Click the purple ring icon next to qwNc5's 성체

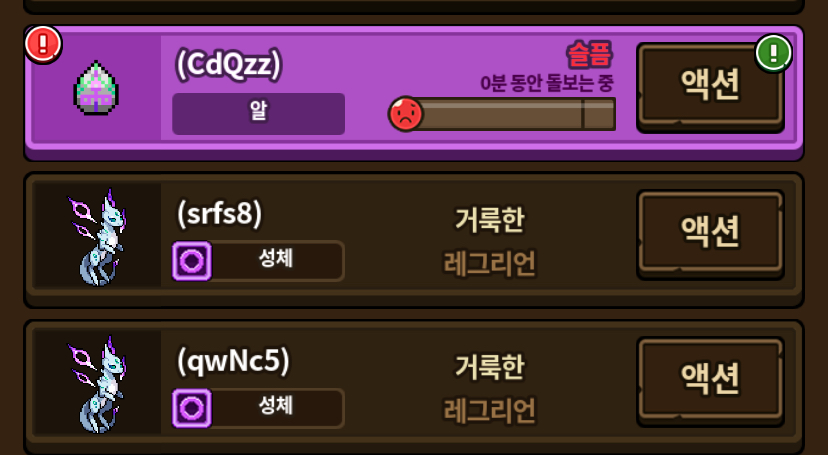coord(192,408)
